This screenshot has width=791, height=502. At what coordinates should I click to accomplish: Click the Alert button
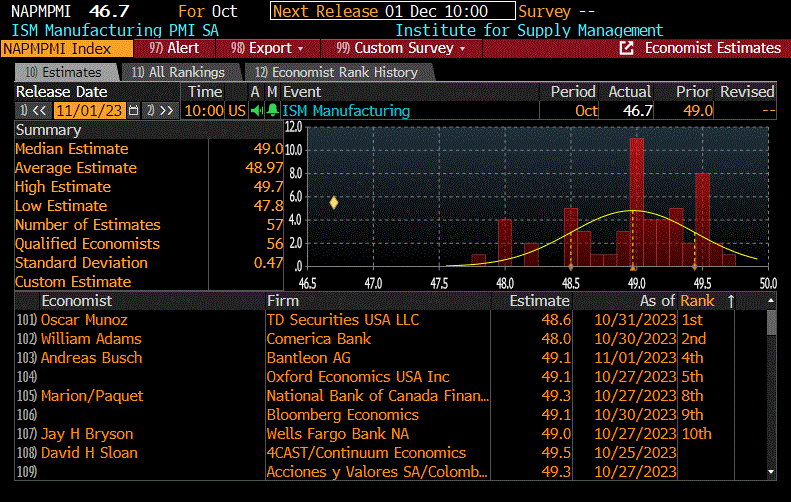tap(174, 48)
